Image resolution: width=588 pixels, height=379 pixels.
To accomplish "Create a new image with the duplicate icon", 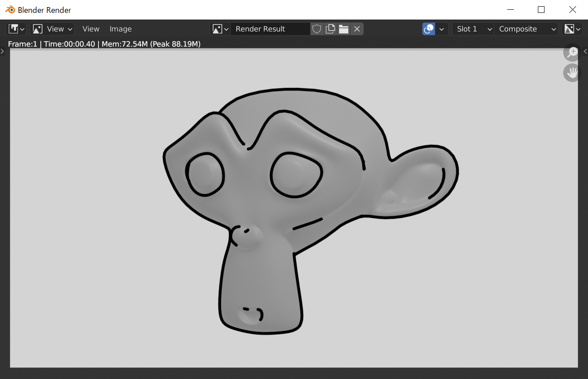I will (x=330, y=28).
